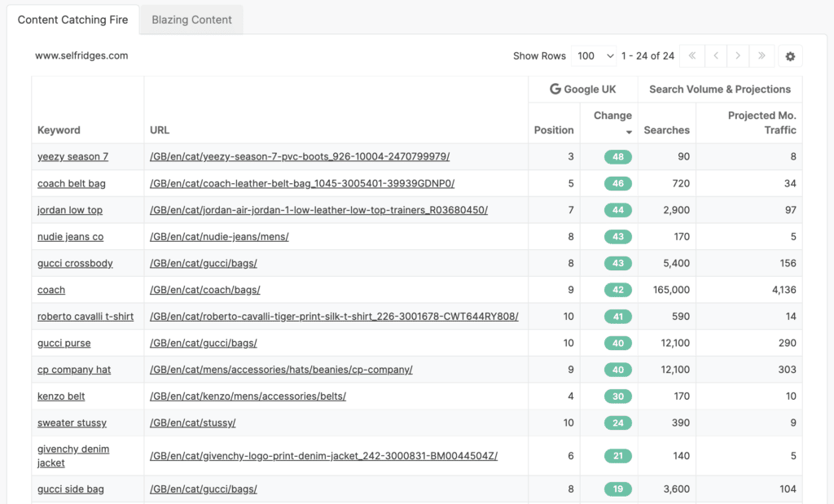Click the Position column header
Screen dimensions: 834x504
point(554,130)
